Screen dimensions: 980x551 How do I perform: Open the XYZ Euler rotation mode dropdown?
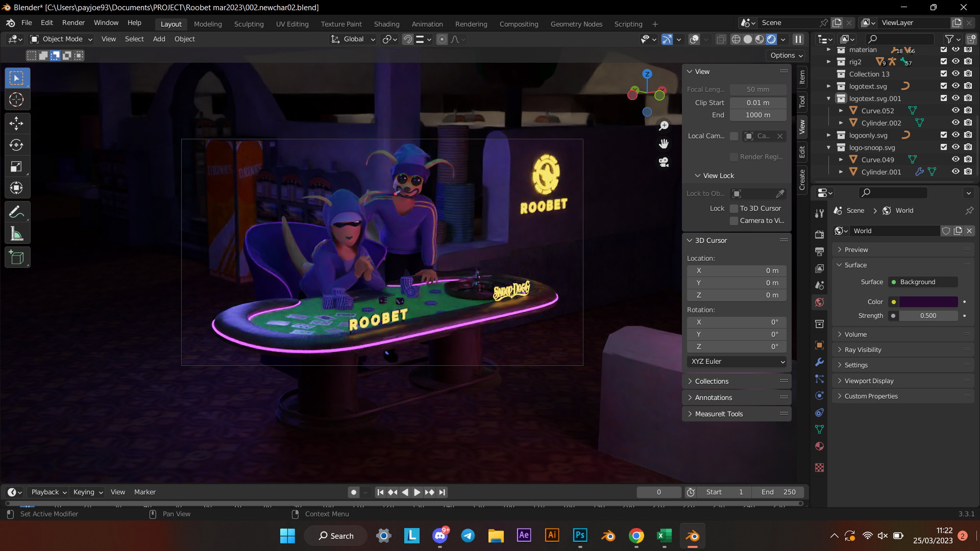coord(737,361)
